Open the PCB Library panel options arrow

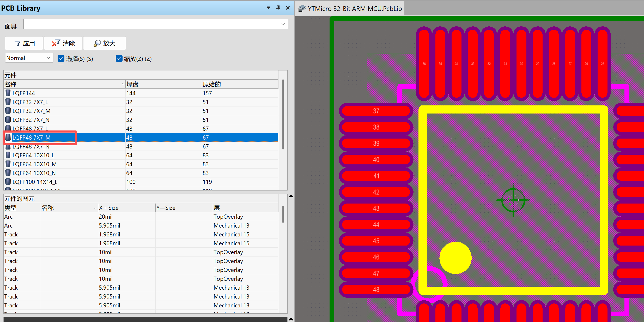[268, 8]
